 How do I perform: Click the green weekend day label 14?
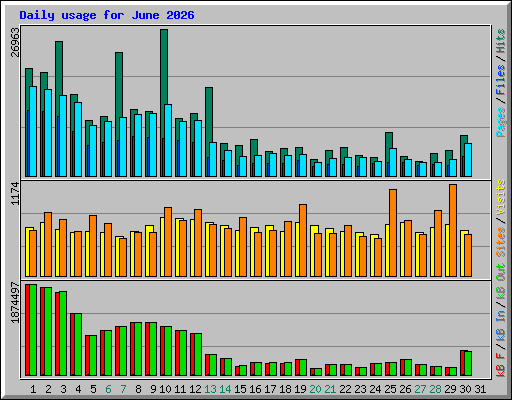pyautogui.click(x=225, y=389)
